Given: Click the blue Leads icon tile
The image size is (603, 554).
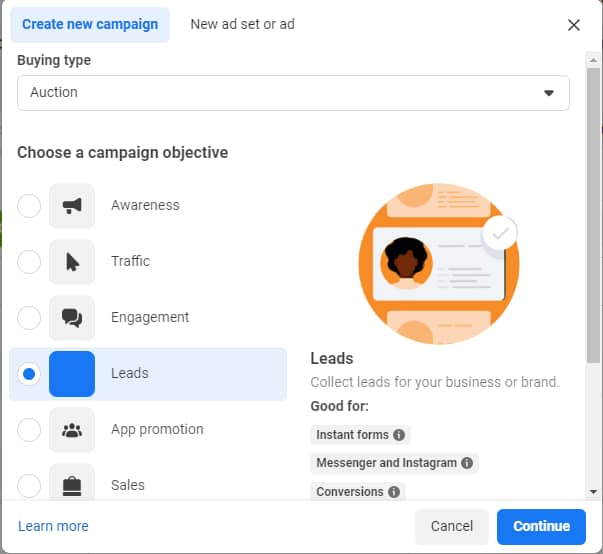Looking at the screenshot, I should [x=72, y=374].
